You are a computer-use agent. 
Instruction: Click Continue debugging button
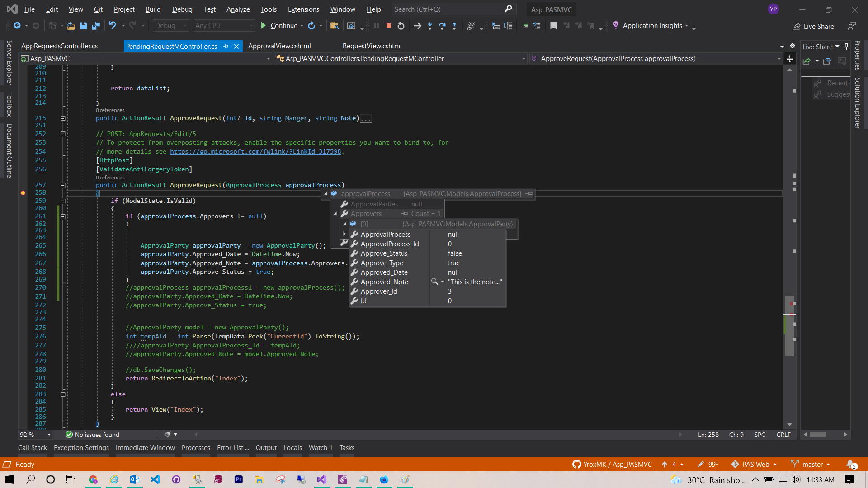coord(279,26)
